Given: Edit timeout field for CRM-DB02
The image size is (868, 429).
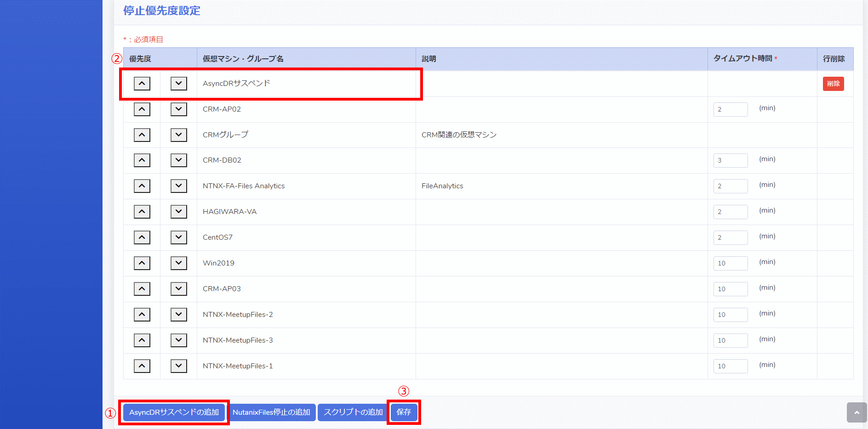Looking at the screenshot, I should click(731, 160).
